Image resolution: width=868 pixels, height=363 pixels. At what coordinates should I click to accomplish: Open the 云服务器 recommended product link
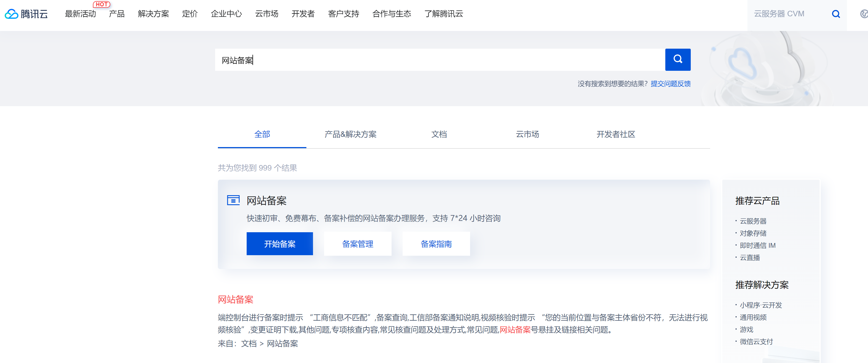pos(753,221)
